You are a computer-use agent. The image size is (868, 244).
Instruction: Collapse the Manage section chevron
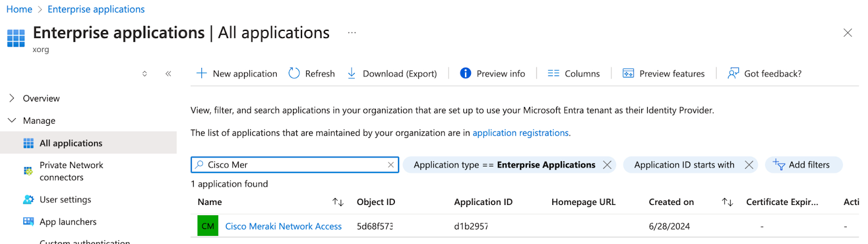(x=12, y=120)
